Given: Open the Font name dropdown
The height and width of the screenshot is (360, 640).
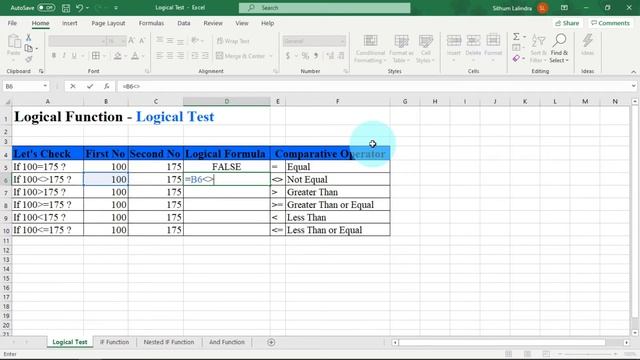Looking at the screenshot, I should (103, 41).
